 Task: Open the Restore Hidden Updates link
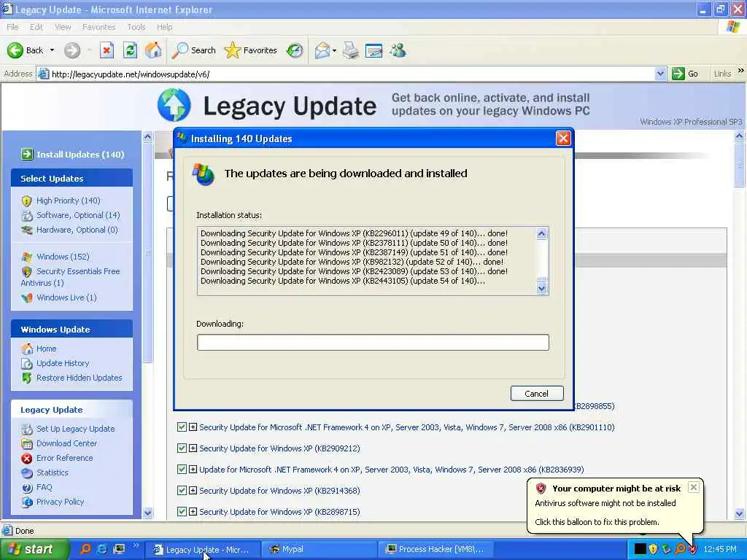tap(79, 378)
